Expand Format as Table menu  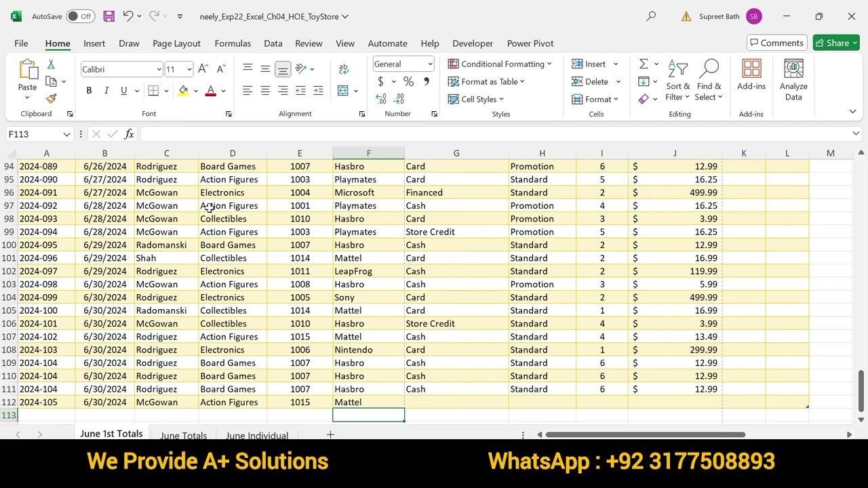point(486,81)
